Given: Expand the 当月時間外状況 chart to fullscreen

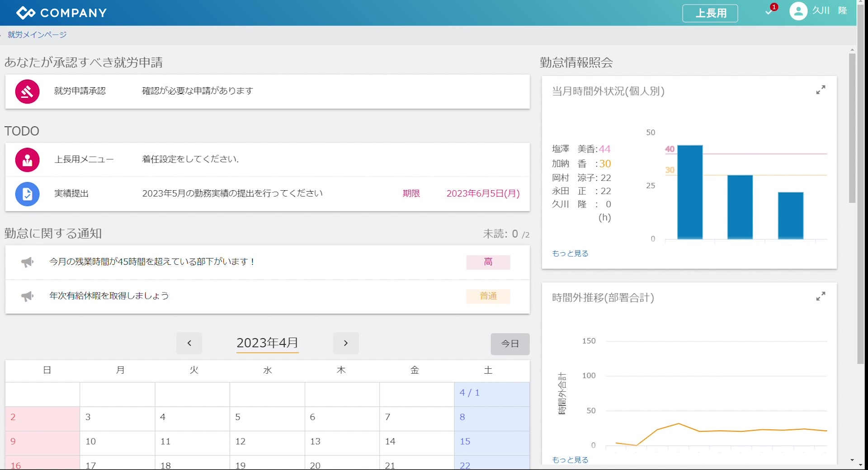Looking at the screenshot, I should click(821, 90).
